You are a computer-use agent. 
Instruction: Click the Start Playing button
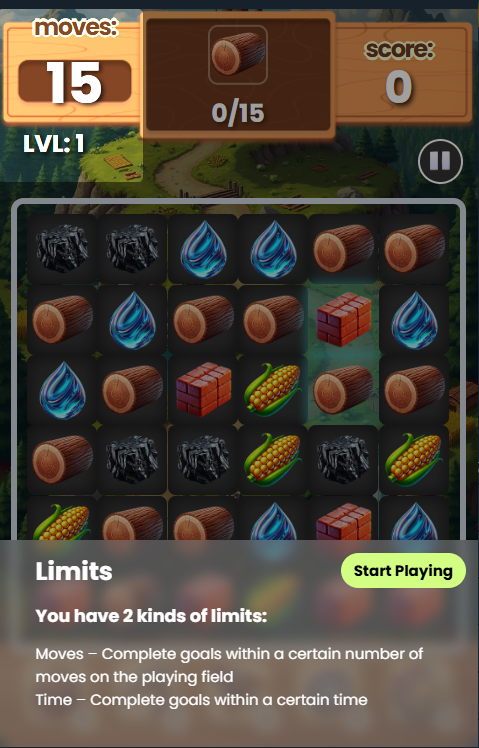pos(403,571)
